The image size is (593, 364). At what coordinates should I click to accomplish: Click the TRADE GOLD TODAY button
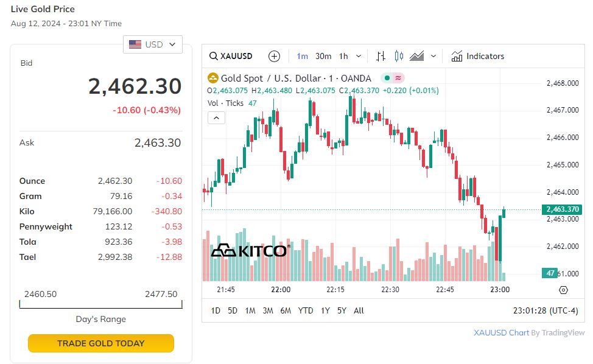tap(101, 343)
